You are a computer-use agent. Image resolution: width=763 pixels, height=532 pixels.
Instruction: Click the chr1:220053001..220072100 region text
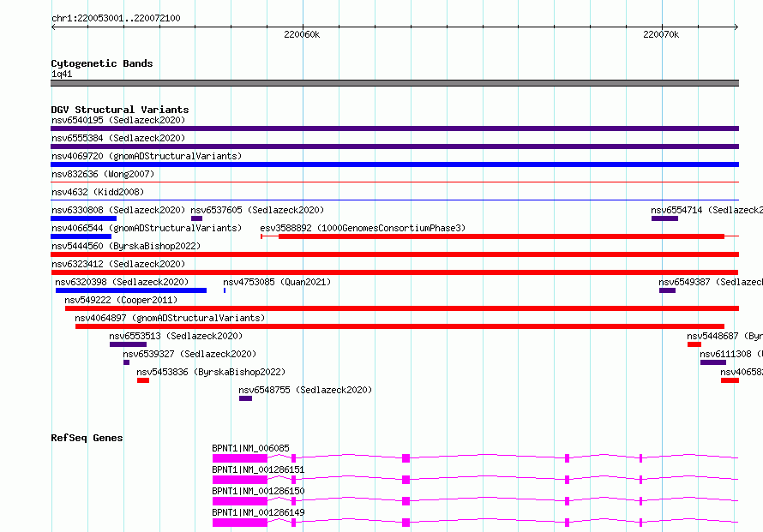point(116,18)
